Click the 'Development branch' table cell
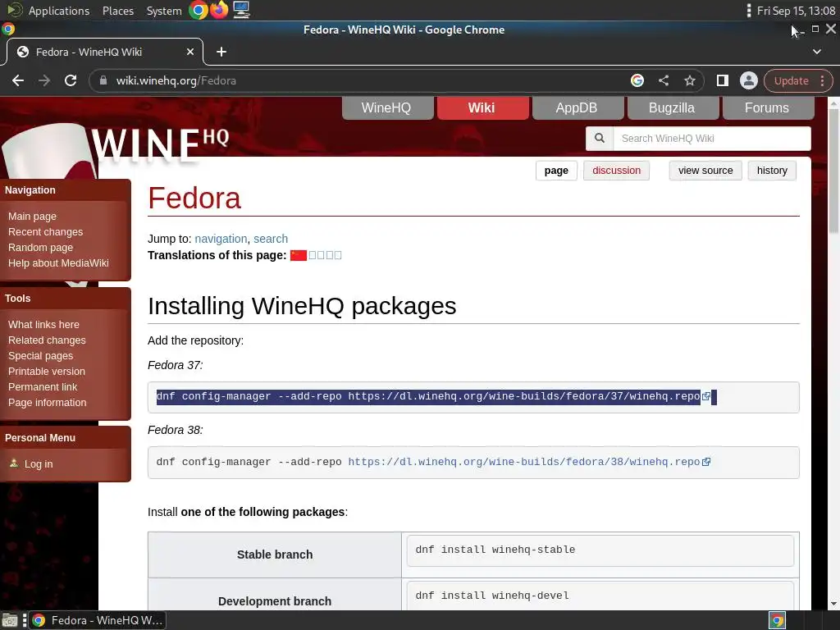Image resolution: width=840 pixels, height=630 pixels. pos(275,595)
